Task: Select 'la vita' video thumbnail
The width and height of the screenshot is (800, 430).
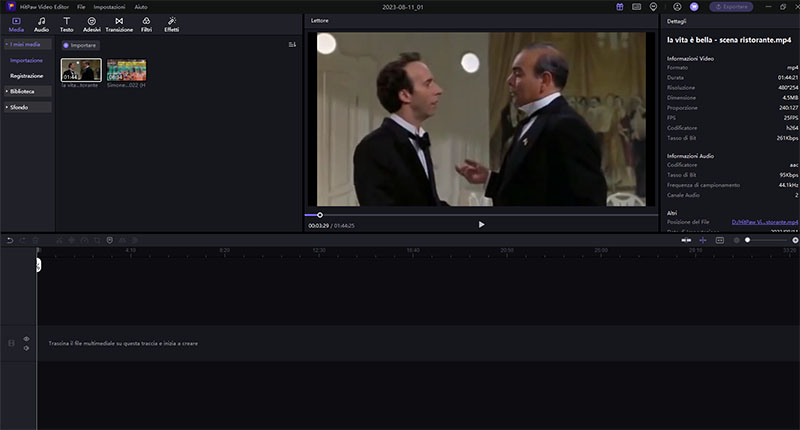Action: (x=79, y=69)
